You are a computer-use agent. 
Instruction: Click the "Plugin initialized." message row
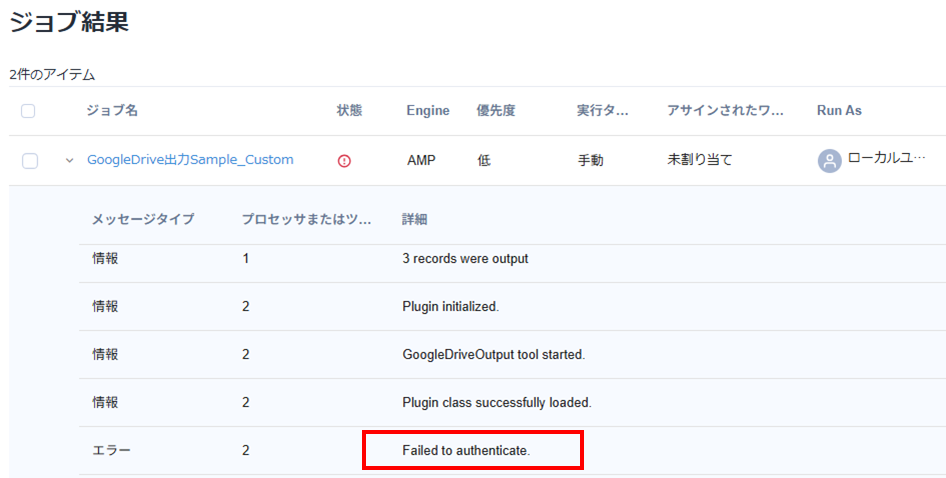click(x=450, y=306)
